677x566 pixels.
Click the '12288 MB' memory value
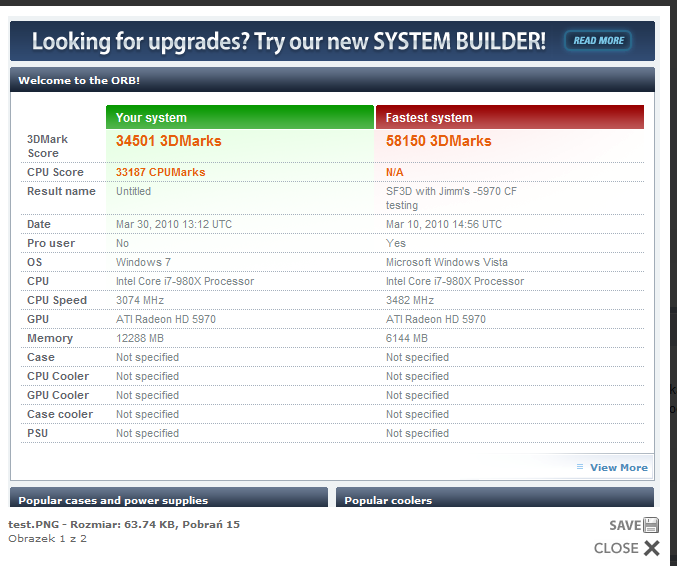140,338
